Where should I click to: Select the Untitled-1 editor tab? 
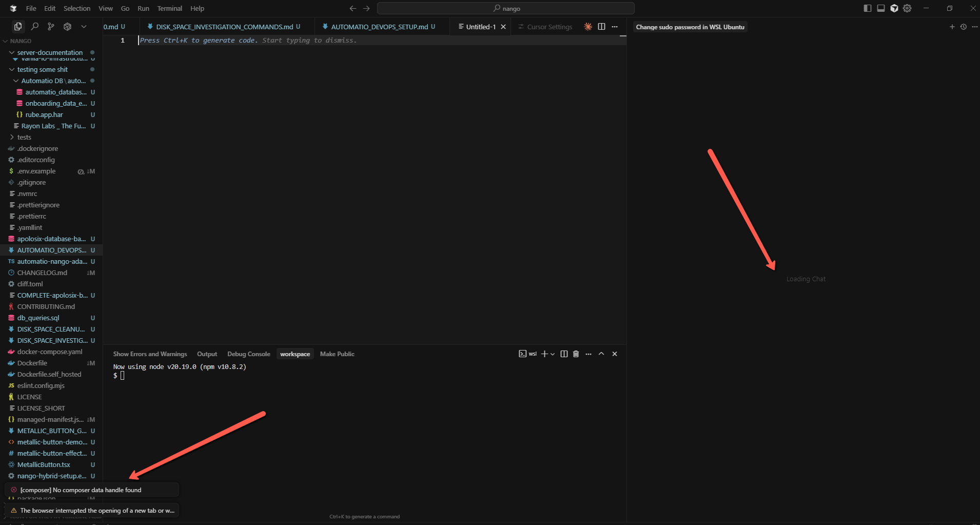coord(480,27)
